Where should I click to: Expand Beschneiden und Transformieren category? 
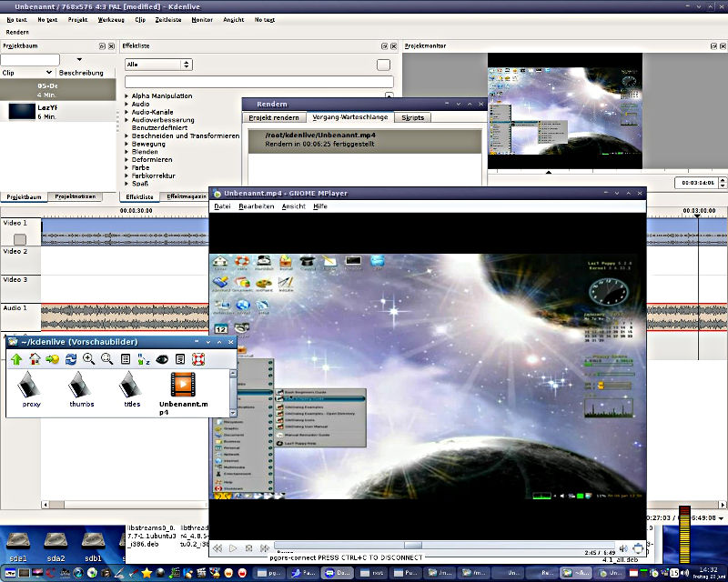point(126,136)
